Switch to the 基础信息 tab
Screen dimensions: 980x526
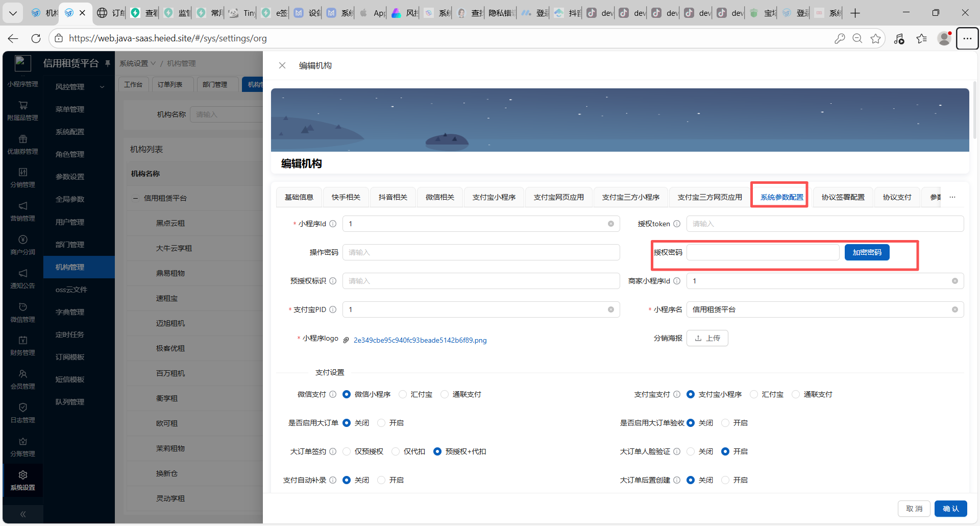pyautogui.click(x=299, y=197)
